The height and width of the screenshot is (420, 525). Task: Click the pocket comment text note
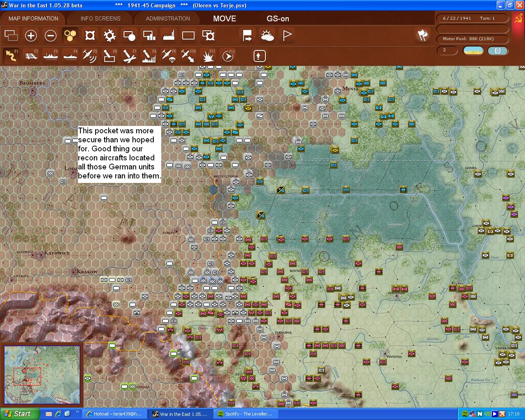pos(119,153)
